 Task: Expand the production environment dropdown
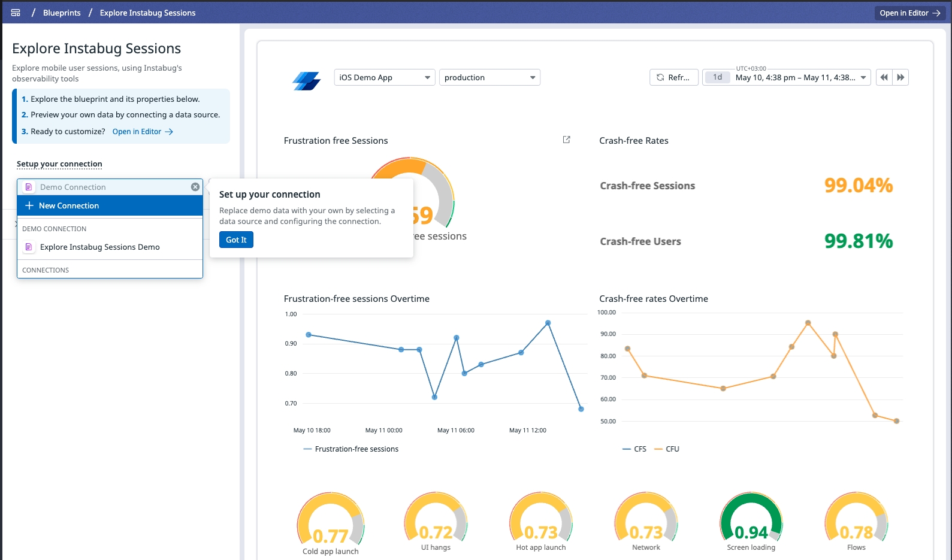click(x=489, y=77)
